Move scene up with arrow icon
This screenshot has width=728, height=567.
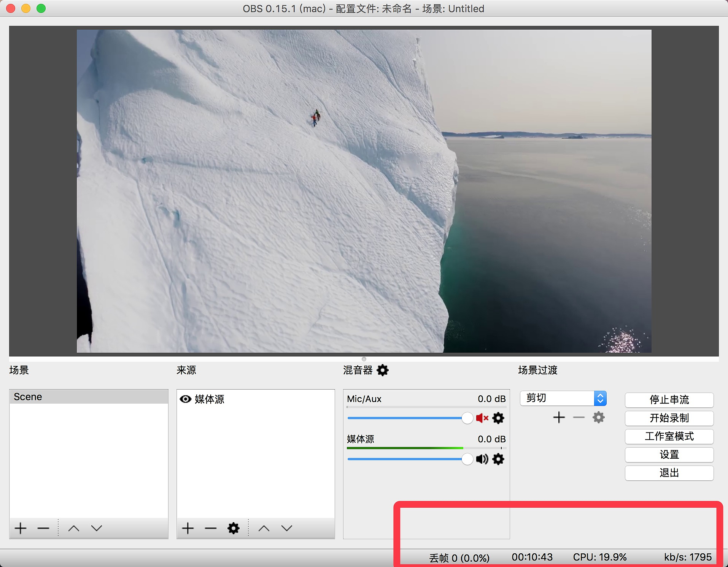(73, 528)
